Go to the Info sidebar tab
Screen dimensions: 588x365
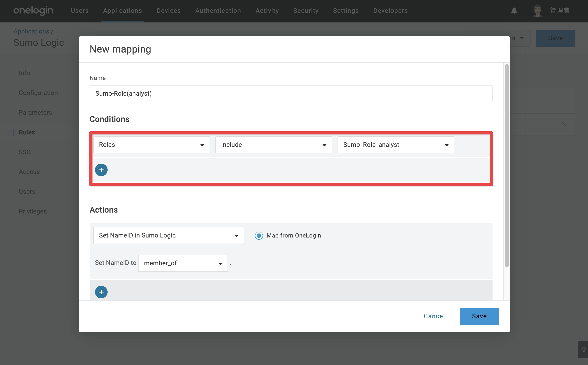tap(24, 73)
